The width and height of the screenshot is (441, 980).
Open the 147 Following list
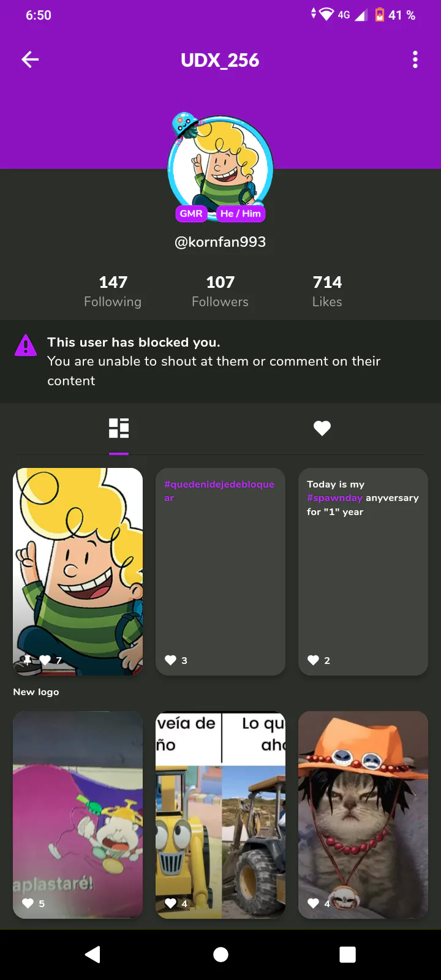[x=113, y=292]
